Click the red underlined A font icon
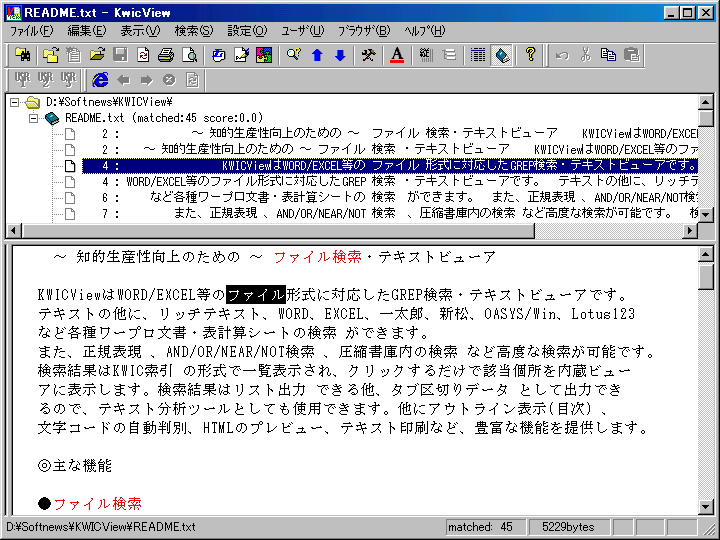The width and height of the screenshot is (720, 540). coord(397,56)
